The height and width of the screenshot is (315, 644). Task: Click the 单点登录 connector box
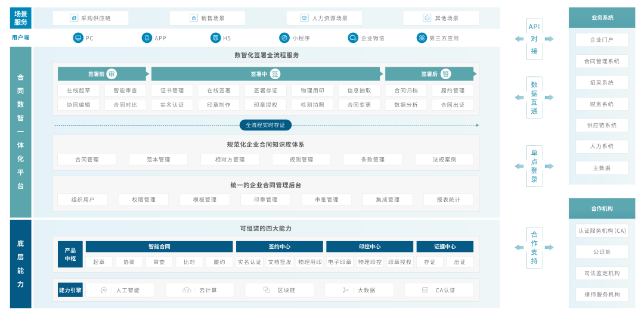[534, 166]
